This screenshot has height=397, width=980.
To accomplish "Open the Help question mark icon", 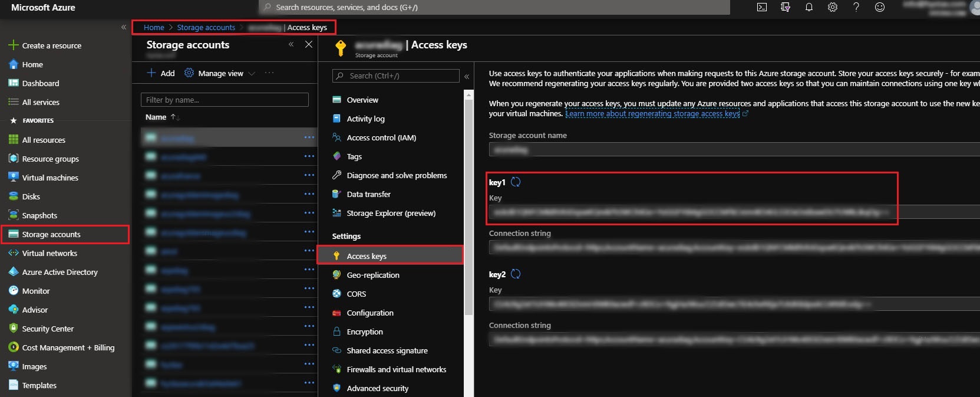I will coord(856,8).
